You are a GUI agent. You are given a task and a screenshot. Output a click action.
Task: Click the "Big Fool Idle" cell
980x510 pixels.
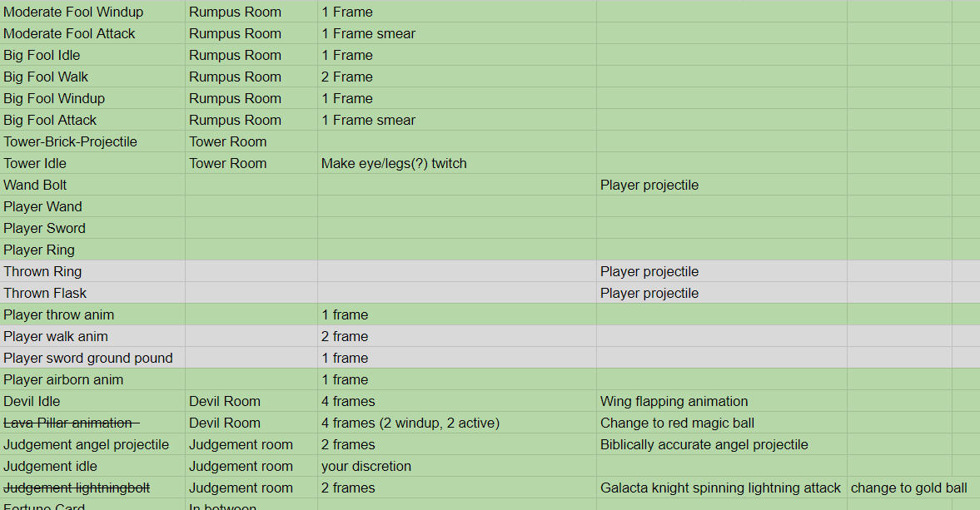[x=42, y=55]
